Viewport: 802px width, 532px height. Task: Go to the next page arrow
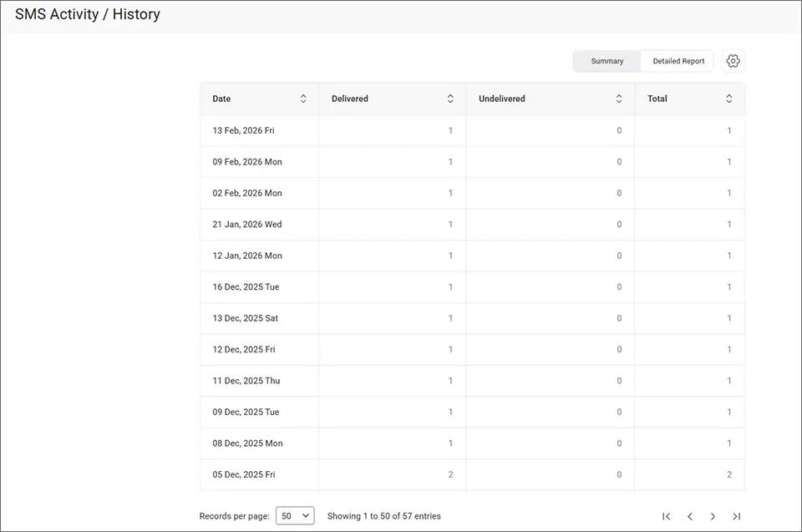[713, 516]
